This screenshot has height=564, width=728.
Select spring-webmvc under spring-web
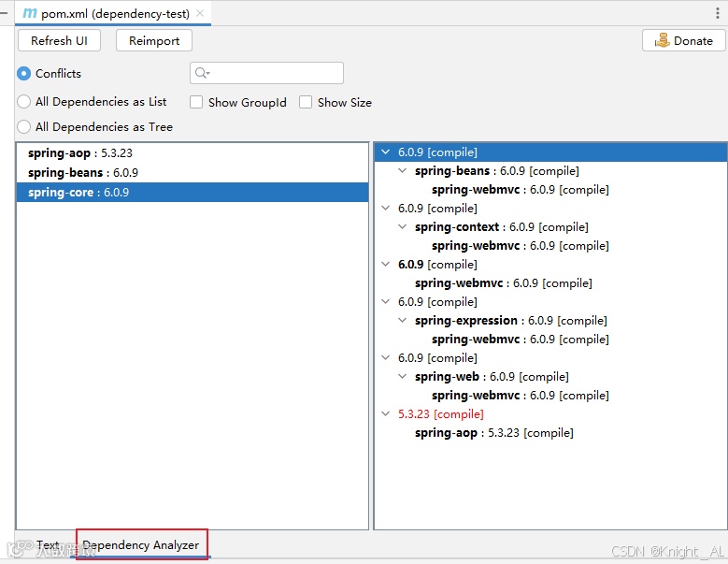pos(520,396)
